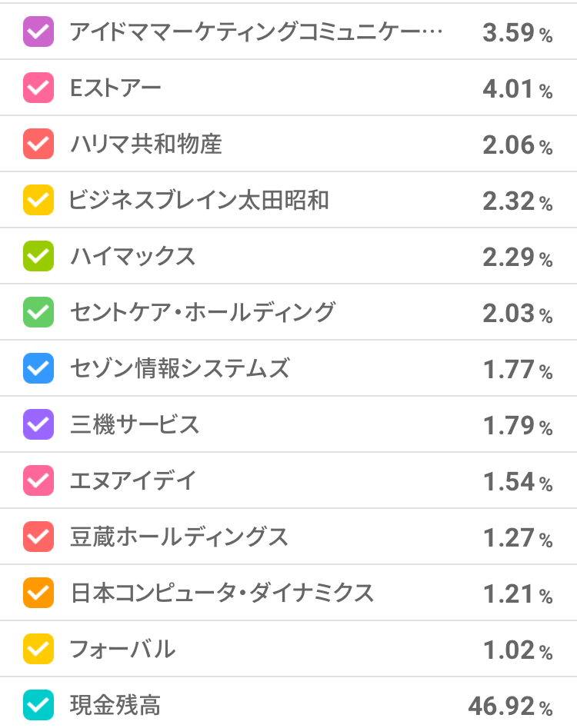This screenshot has width=577, height=728.
Task: Select the 現金残高 row label
Action: tap(115, 705)
